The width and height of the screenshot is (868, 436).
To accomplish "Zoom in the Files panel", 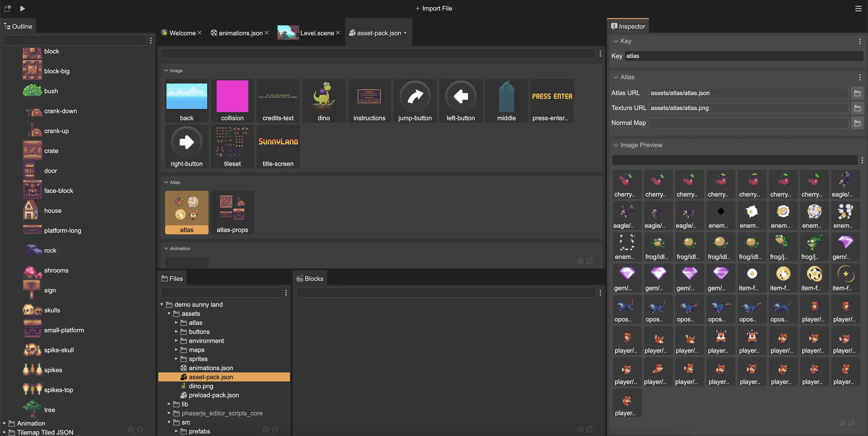I will pos(266,430).
